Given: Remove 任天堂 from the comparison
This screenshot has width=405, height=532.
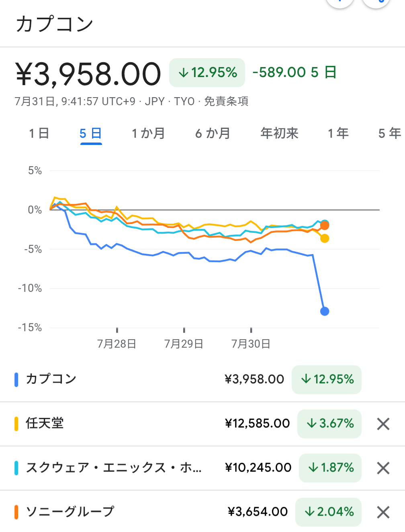Looking at the screenshot, I should (x=383, y=424).
